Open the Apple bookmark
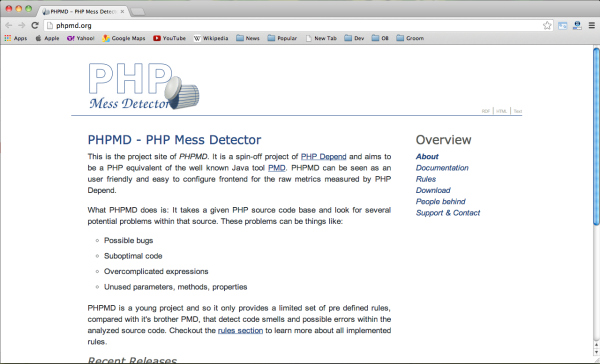This screenshot has height=364, width=600. tap(47, 38)
